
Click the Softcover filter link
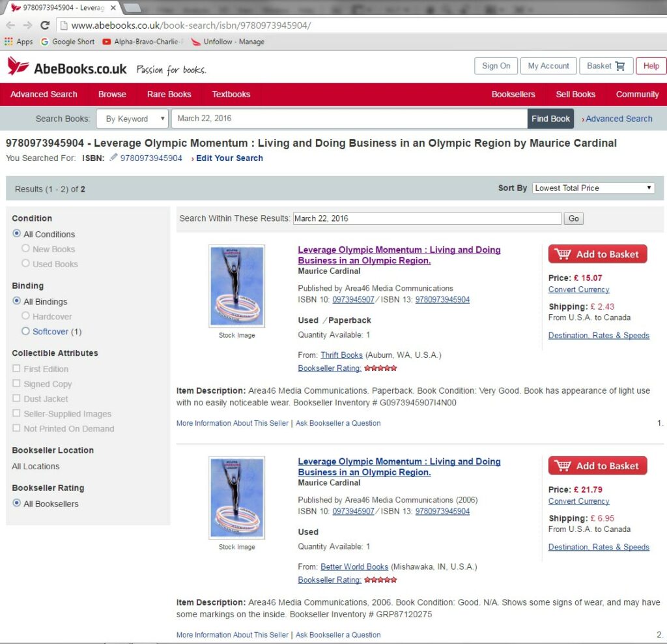click(x=51, y=331)
